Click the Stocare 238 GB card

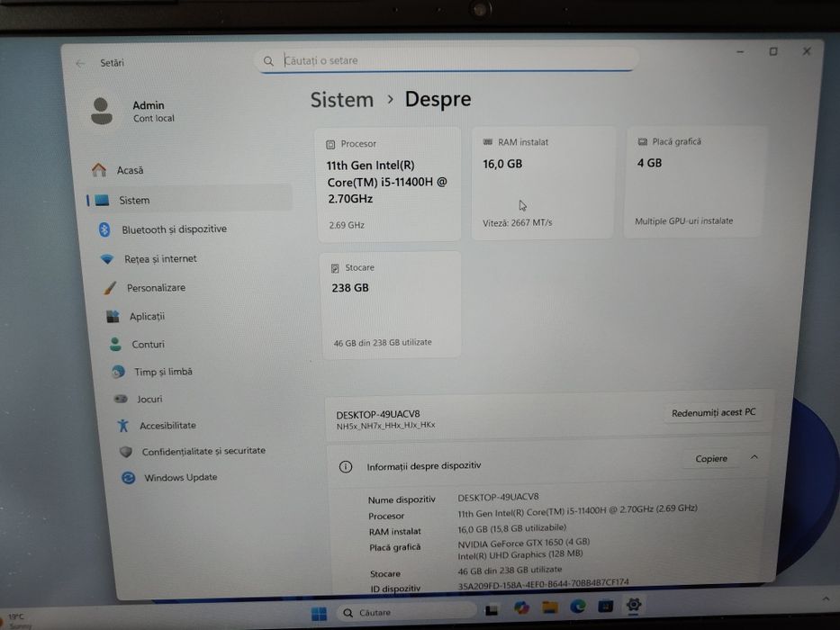(391, 304)
